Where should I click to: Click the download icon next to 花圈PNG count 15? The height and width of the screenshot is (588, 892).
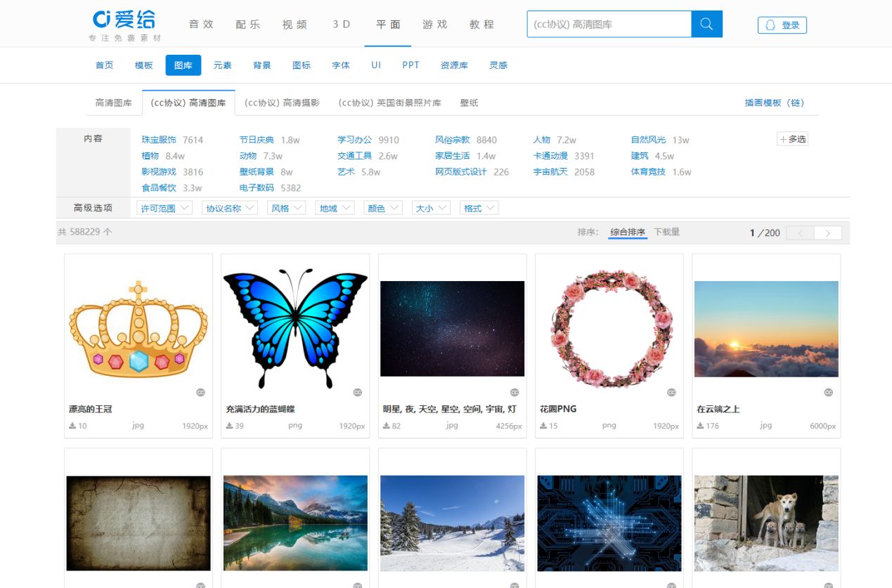(x=543, y=424)
